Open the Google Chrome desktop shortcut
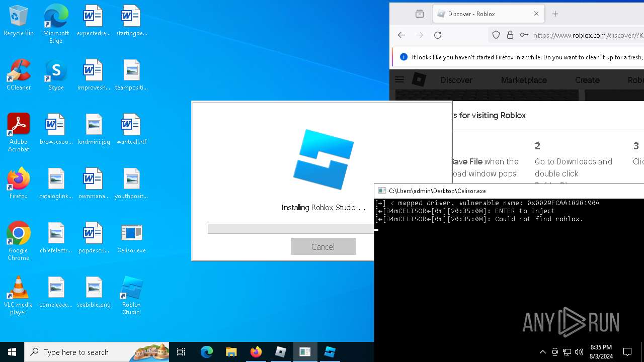644x362 pixels. click(19, 241)
